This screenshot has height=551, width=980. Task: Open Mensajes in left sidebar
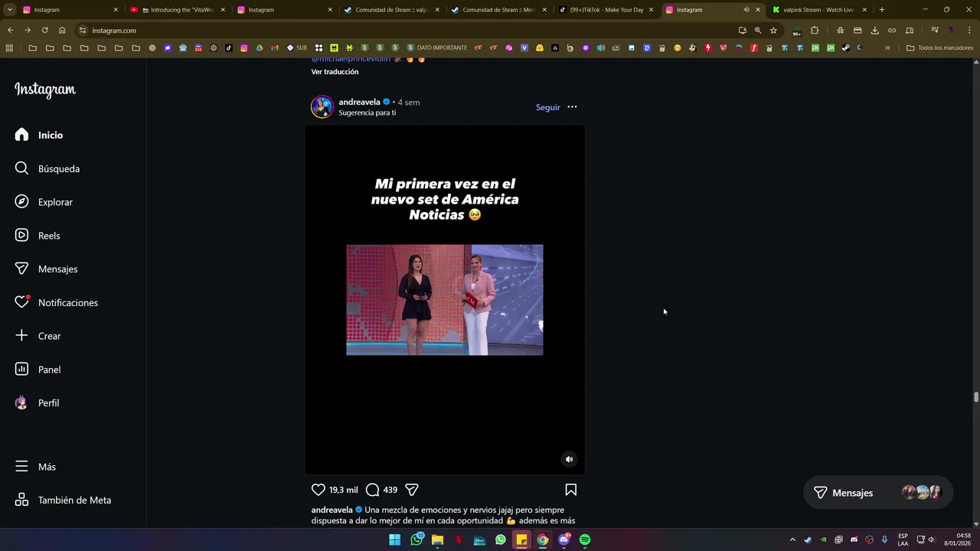point(46,269)
